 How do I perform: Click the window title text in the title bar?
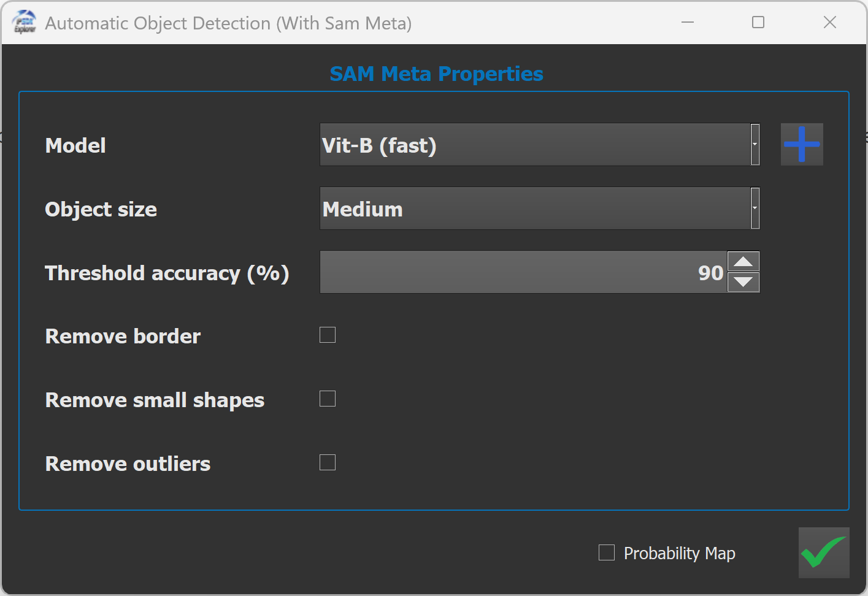click(x=228, y=23)
